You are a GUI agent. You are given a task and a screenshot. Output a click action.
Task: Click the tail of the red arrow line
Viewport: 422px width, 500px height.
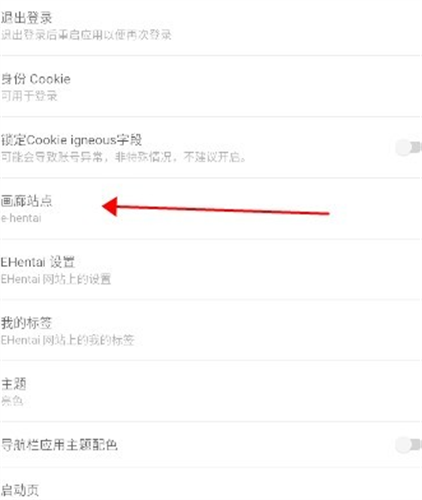click(x=325, y=213)
